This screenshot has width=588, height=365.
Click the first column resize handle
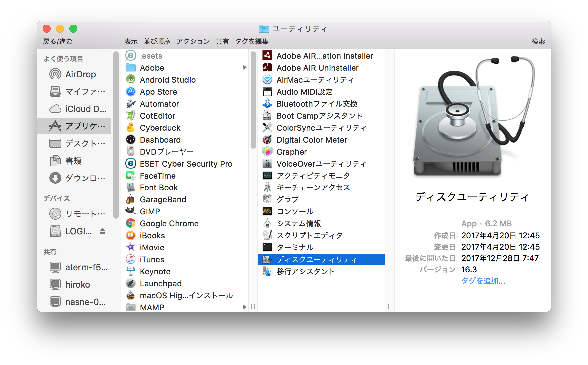point(253,307)
